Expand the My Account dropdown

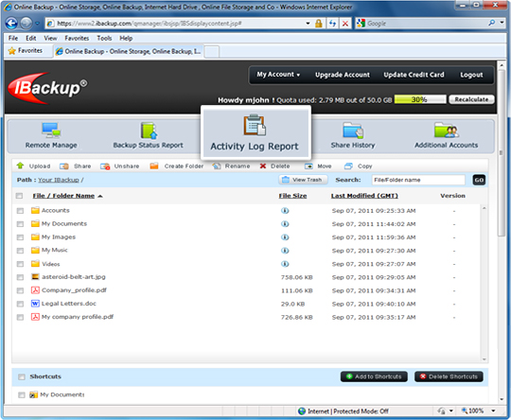point(278,75)
